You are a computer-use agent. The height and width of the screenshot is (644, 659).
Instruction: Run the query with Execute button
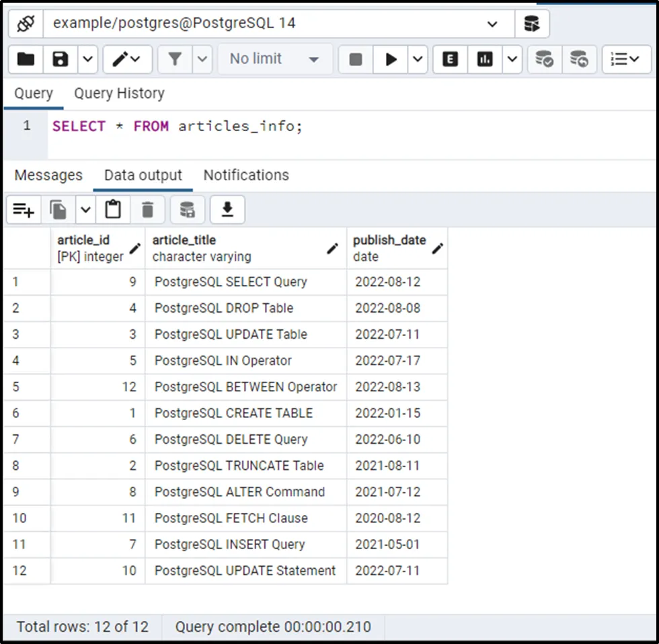[x=391, y=59]
